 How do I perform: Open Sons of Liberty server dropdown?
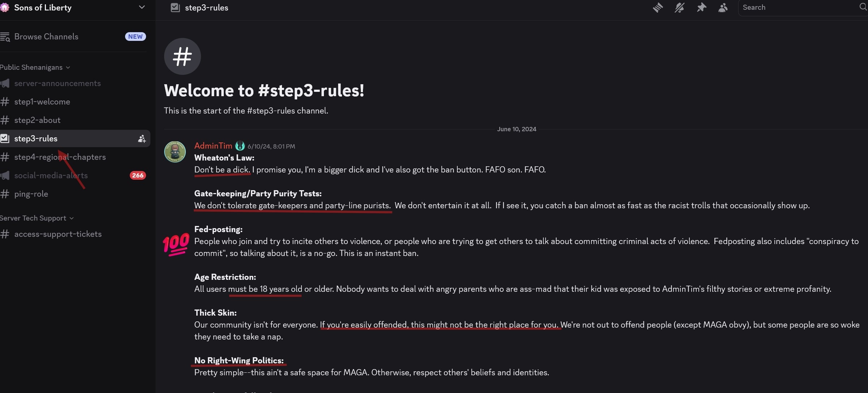(x=142, y=7)
